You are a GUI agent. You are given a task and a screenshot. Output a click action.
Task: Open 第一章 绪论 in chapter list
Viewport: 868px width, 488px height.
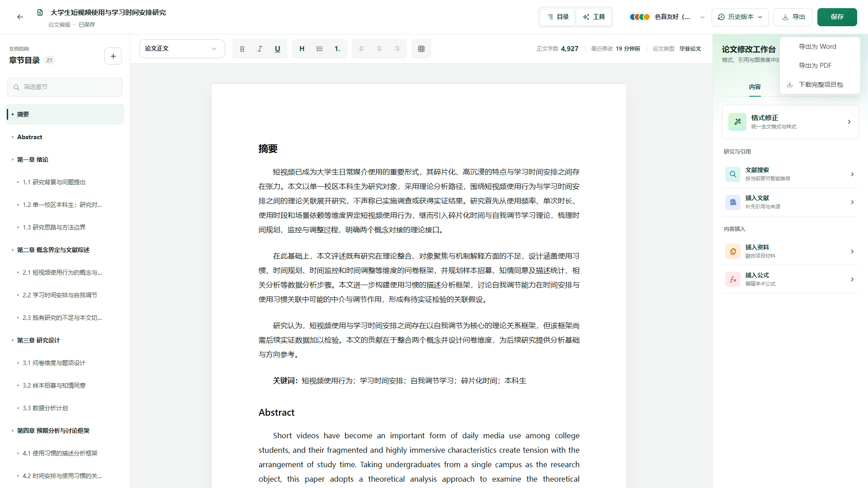coord(65,160)
